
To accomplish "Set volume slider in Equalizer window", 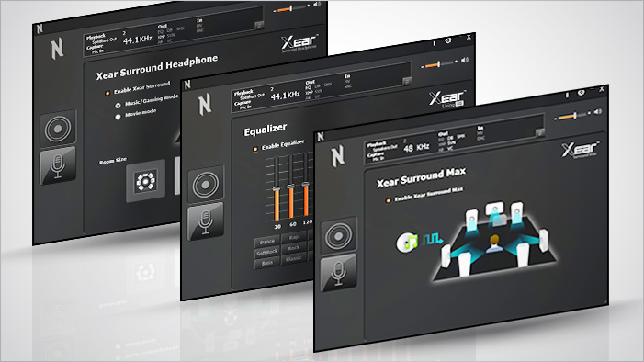I will [x=438, y=64].
